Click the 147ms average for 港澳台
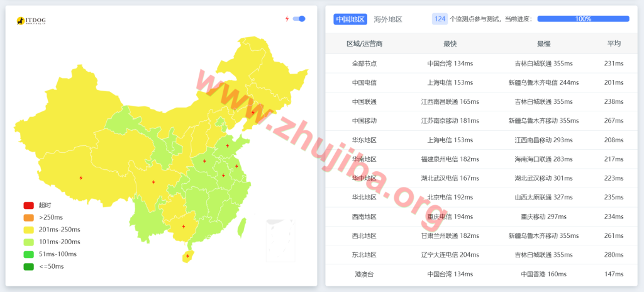644x292 pixels. tap(614, 274)
